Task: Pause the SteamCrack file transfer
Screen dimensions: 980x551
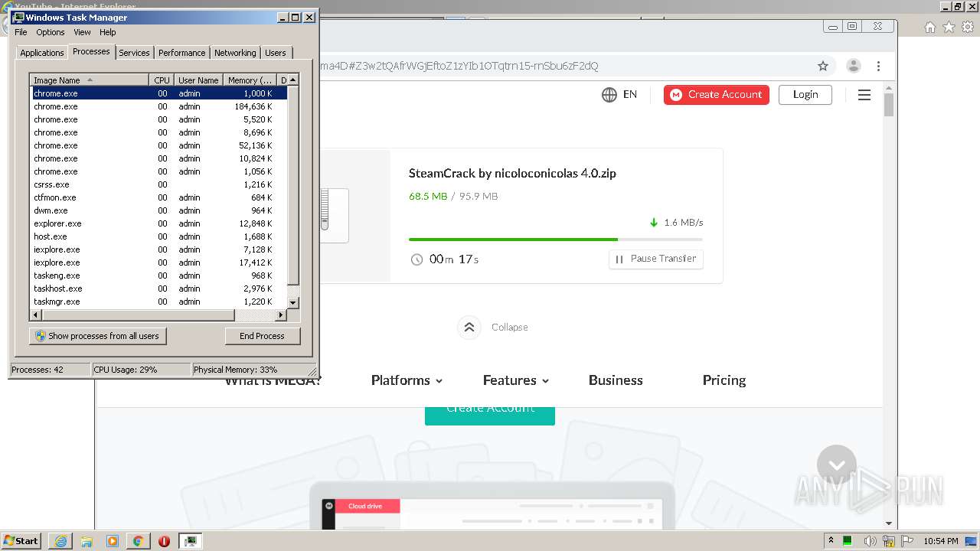Action: (656, 259)
